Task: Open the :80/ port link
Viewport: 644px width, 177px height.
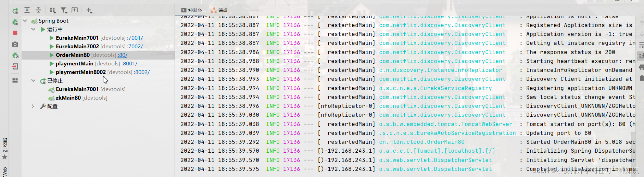Action: pos(123,55)
